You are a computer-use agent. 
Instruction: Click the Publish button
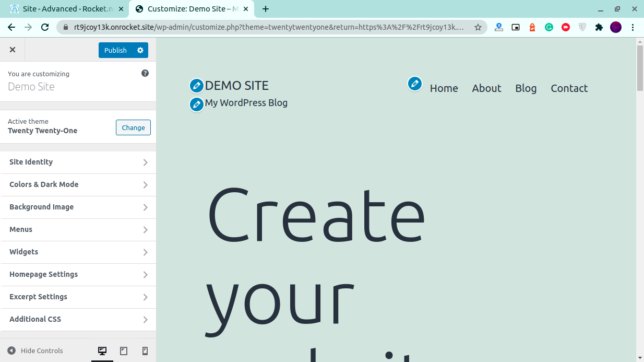115,50
